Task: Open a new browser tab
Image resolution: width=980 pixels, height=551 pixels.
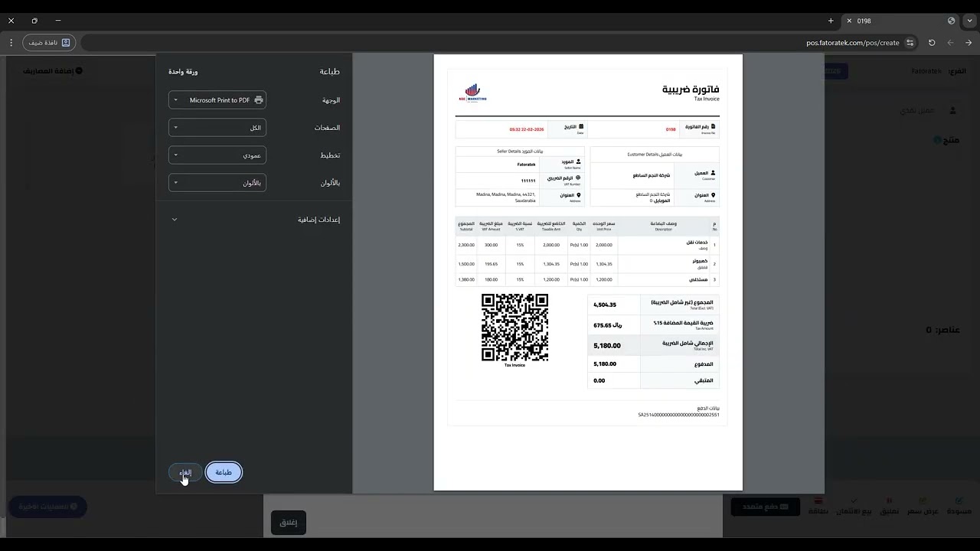Action: 831,21
